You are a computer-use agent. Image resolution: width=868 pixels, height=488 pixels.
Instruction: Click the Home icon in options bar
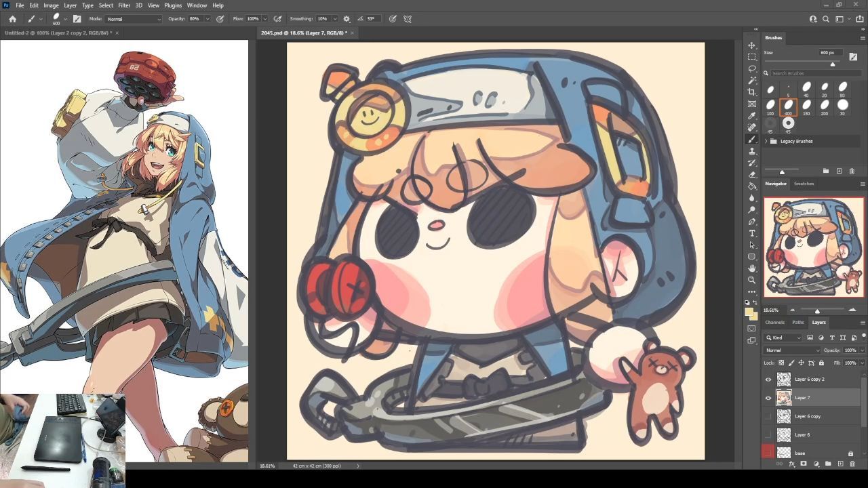point(12,19)
